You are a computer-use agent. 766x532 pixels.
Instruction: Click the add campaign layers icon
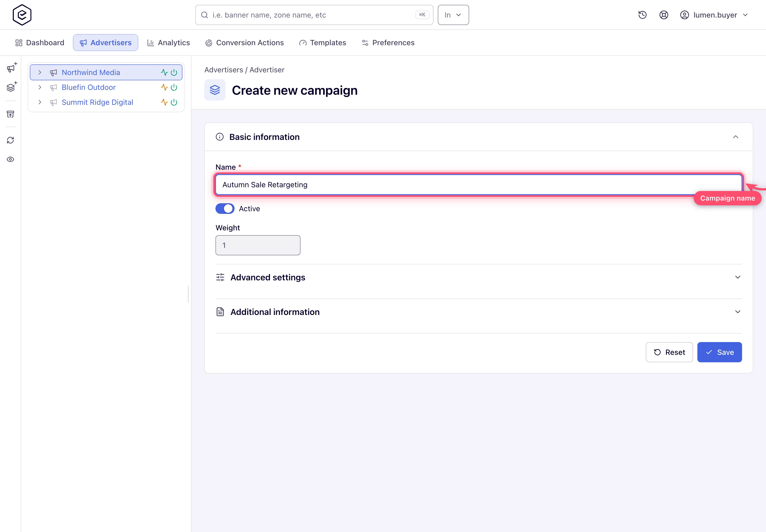12,87
